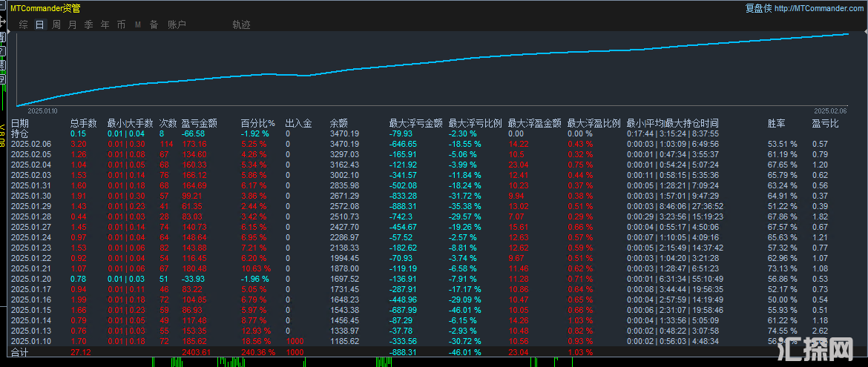Click the 最小|大手数 column header
The height and width of the screenshot is (367, 868).
[x=130, y=123]
